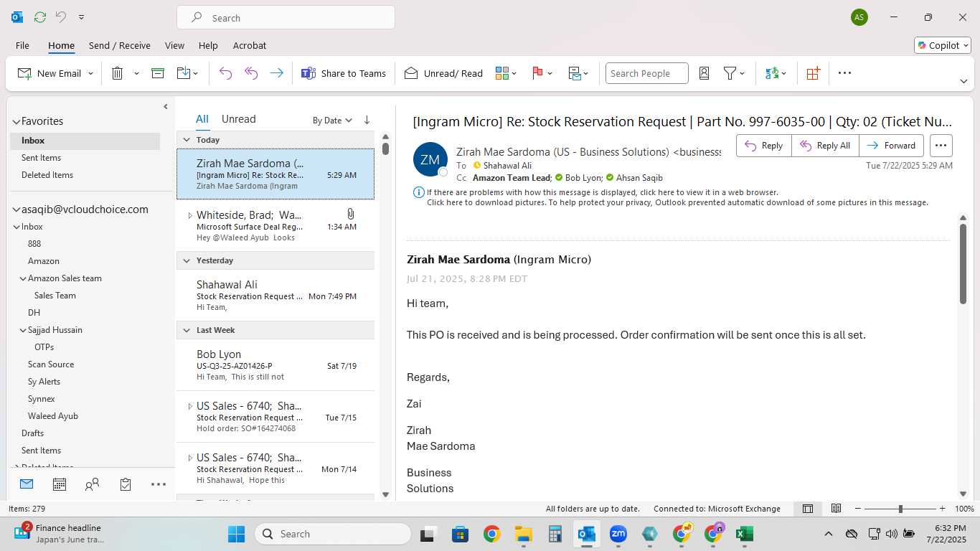Click the Rules icon in ribbon
Viewport: 980px width, 551px height.
pyautogui.click(x=575, y=73)
